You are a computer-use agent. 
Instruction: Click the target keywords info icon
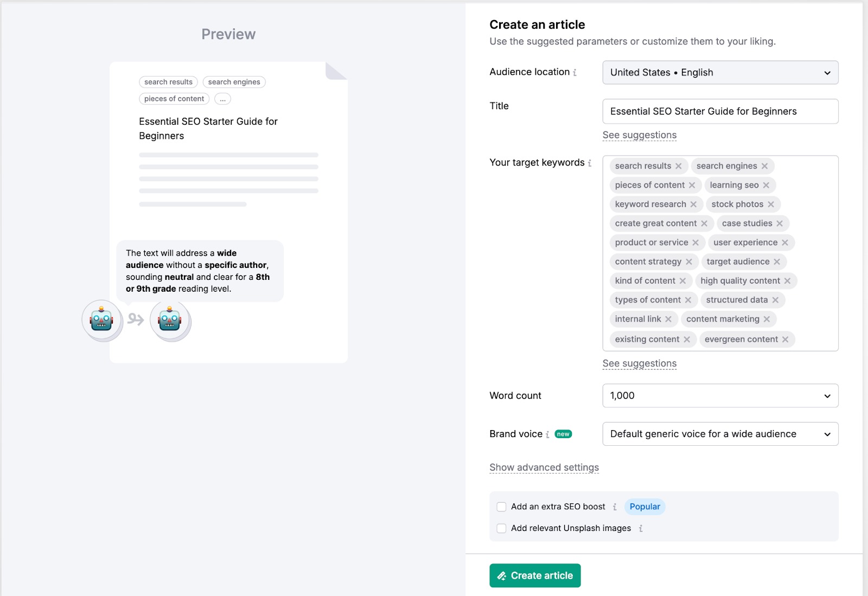pyautogui.click(x=590, y=163)
